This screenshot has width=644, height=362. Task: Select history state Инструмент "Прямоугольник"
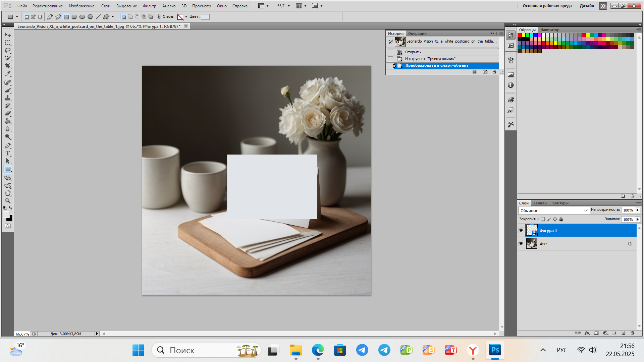pos(430,59)
